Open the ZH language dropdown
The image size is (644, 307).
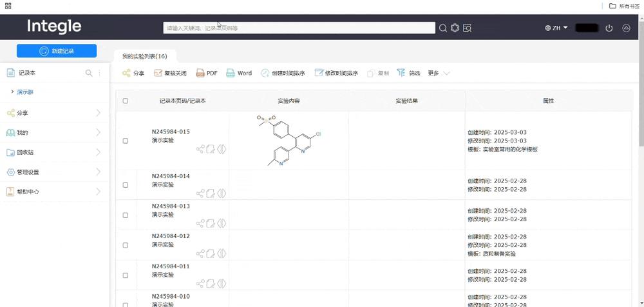tap(556, 28)
